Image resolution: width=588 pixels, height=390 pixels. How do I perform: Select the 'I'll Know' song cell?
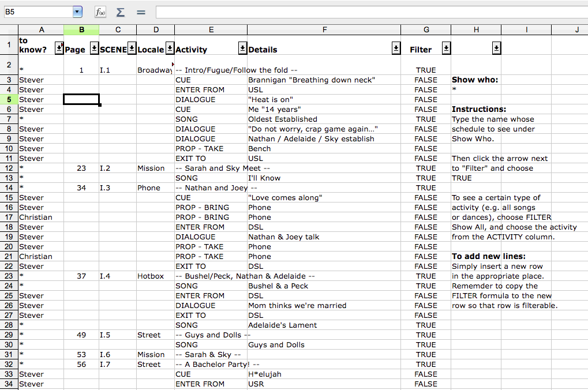pyautogui.click(x=324, y=178)
